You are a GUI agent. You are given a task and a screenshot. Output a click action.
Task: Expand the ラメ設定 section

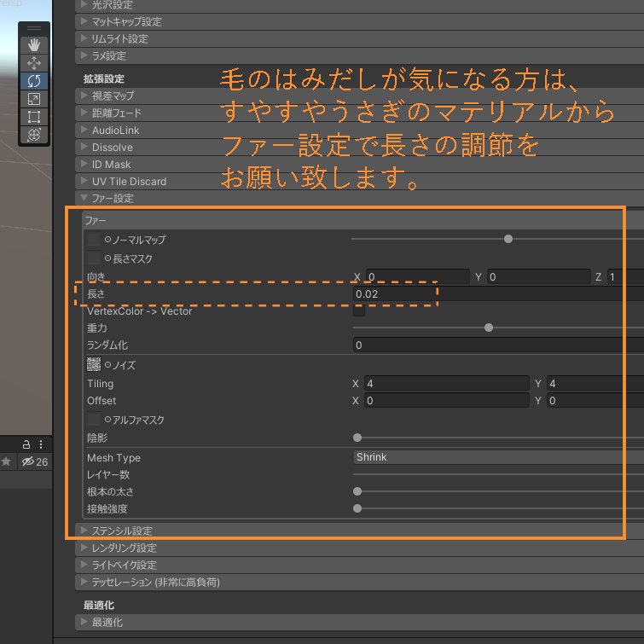pos(359,55)
